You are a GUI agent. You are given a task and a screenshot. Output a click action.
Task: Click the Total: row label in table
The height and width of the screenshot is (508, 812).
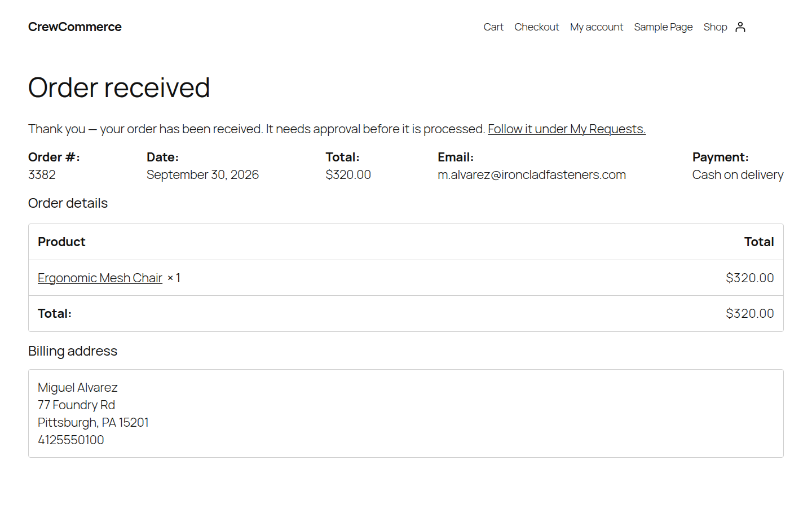click(55, 313)
